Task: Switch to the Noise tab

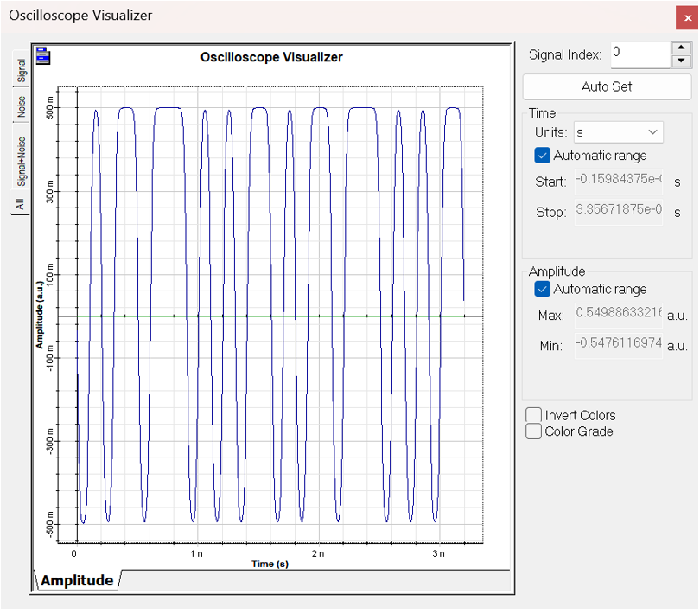Action: pos(21,106)
